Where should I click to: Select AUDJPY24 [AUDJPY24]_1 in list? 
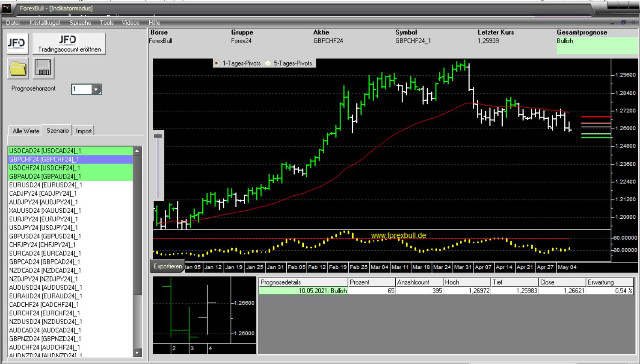[71, 202]
